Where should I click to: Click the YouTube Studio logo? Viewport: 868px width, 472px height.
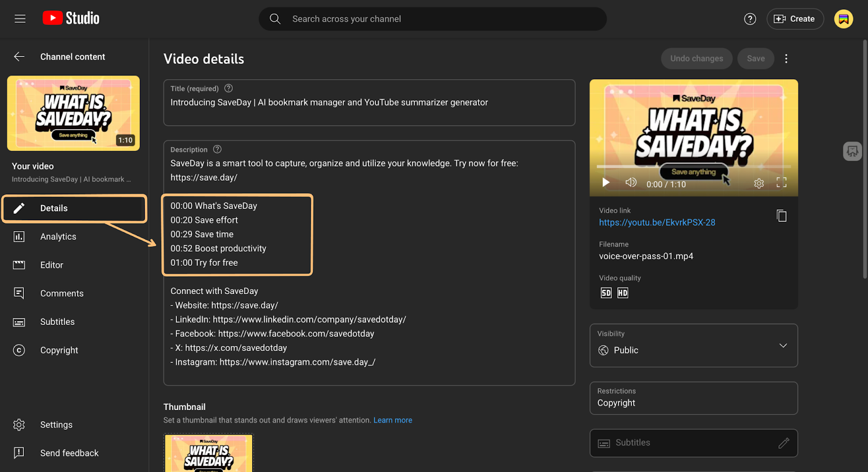[71, 18]
